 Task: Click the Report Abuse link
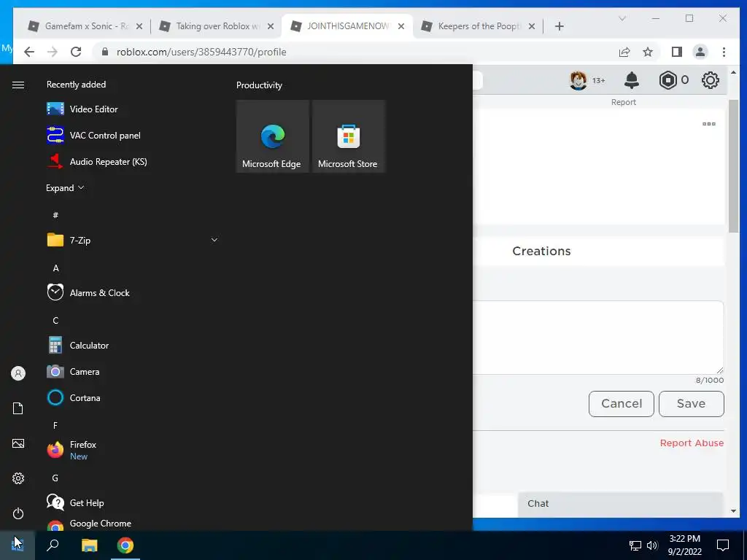(x=692, y=443)
